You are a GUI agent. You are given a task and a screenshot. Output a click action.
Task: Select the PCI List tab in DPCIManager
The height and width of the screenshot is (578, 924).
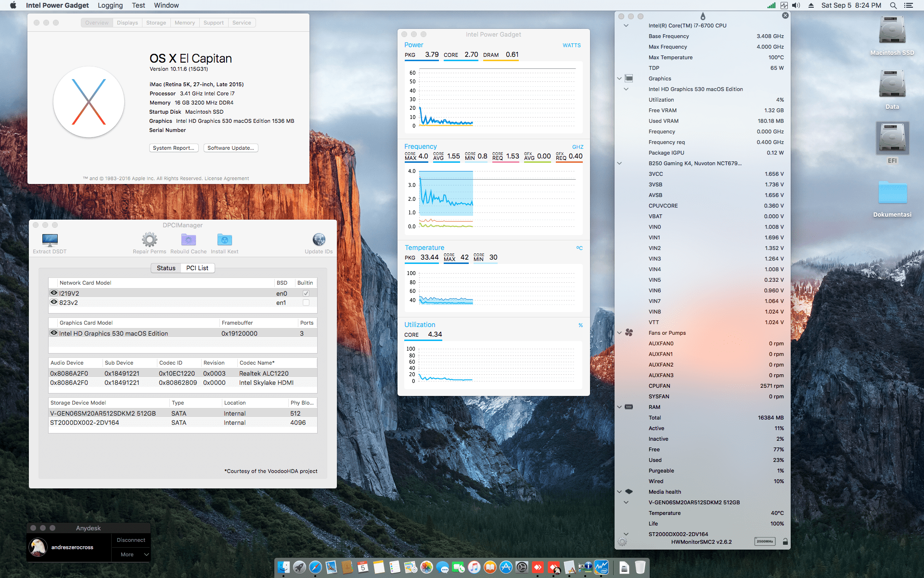197,268
